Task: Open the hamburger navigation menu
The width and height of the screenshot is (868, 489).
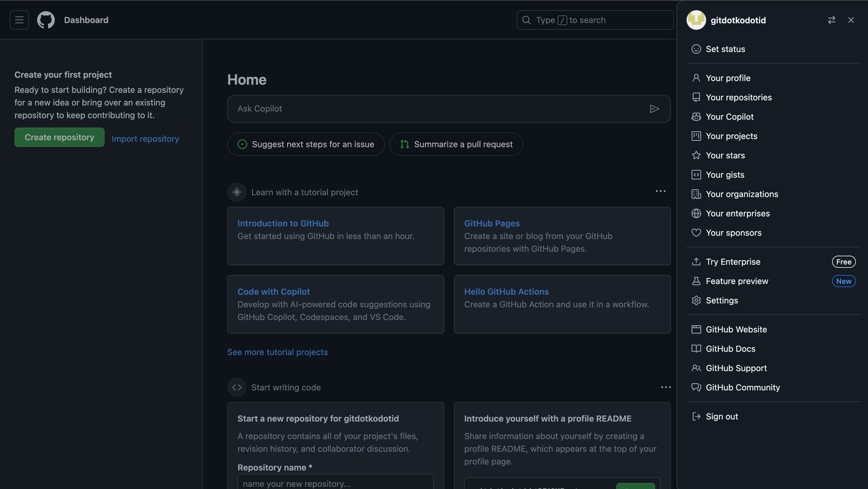Action: (19, 20)
